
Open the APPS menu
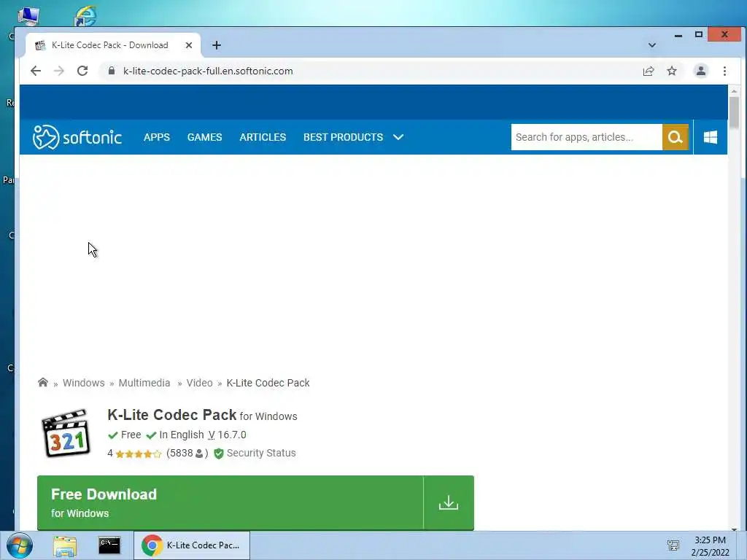(x=157, y=137)
